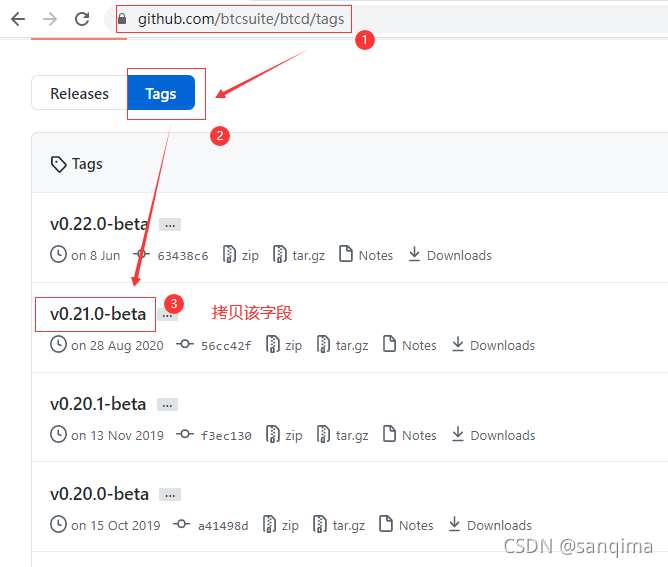Open Downloads for v0.20.1-beta
Screen dimensions: 668x567
pos(493,435)
